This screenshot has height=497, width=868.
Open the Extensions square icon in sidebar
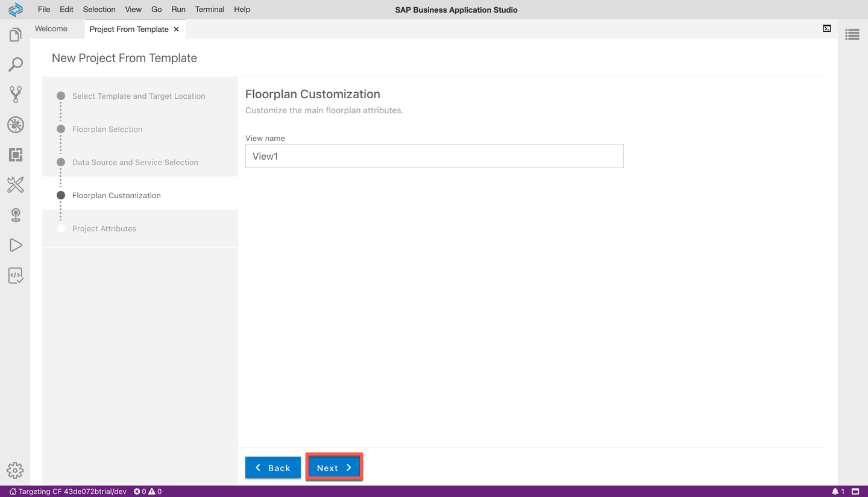coord(15,155)
